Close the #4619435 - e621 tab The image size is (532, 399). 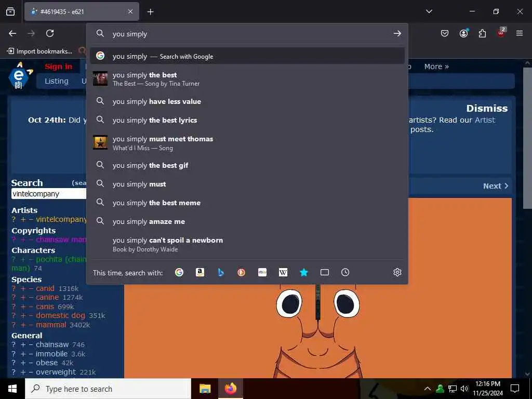pyautogui.click(x=130, y=11)
